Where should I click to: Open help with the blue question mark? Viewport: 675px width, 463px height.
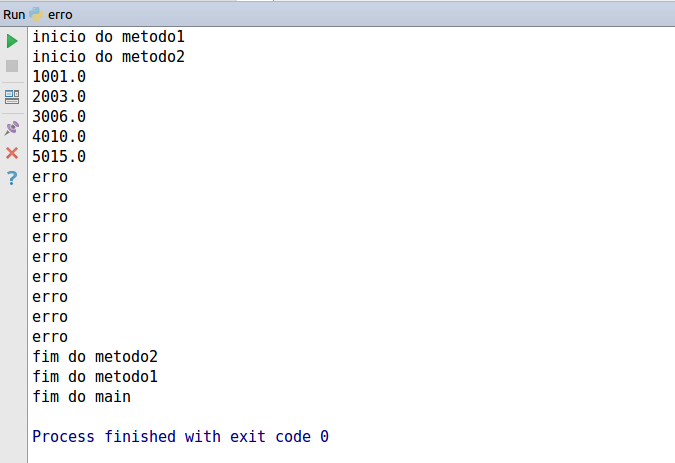click(x=12, y=178)
